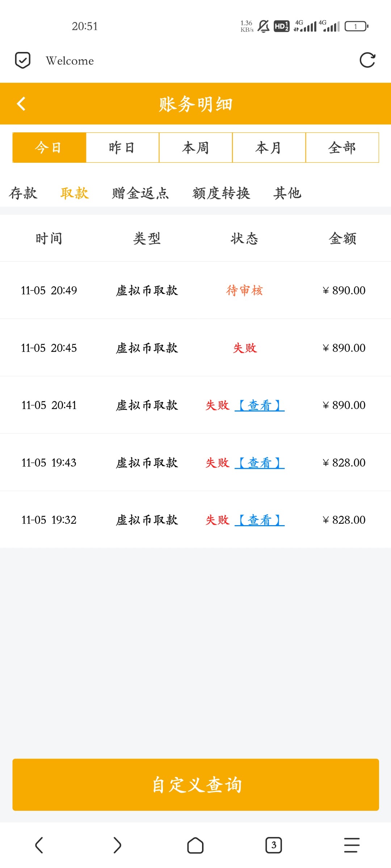Open the browser hamburger menu
Image resolution: width=391 pixels, height=868 pixels.
(352, 845)
